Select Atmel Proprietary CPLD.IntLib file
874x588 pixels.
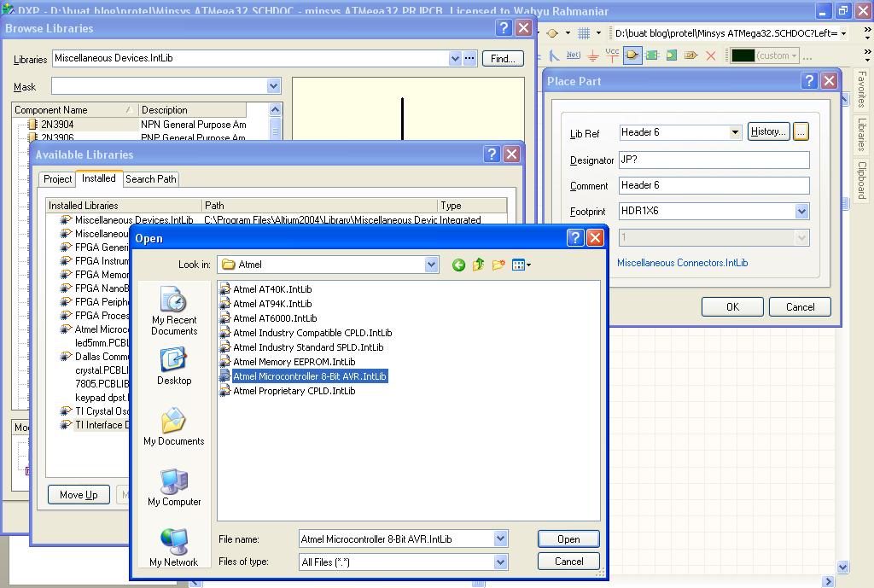pyautogui.click(x=288, y=391)
